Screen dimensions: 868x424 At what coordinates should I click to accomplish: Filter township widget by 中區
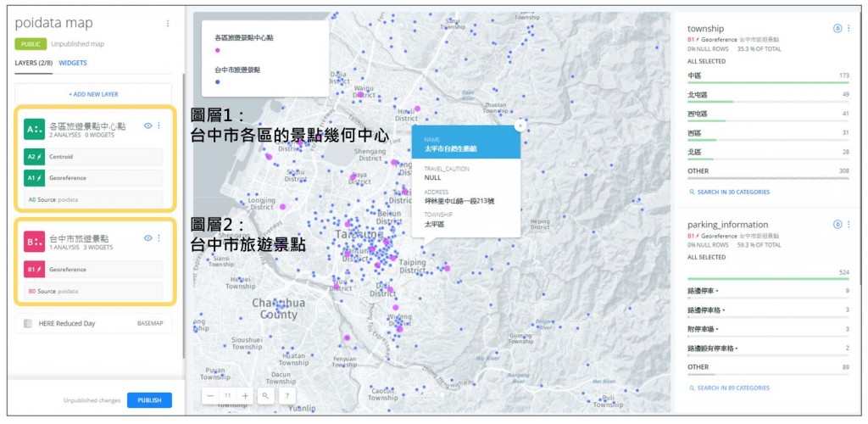tap(768, 77)
